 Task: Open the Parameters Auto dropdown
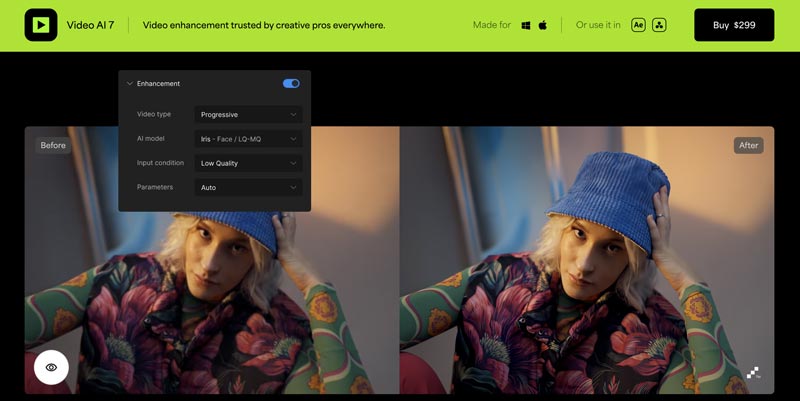click(x=248, y=187)
